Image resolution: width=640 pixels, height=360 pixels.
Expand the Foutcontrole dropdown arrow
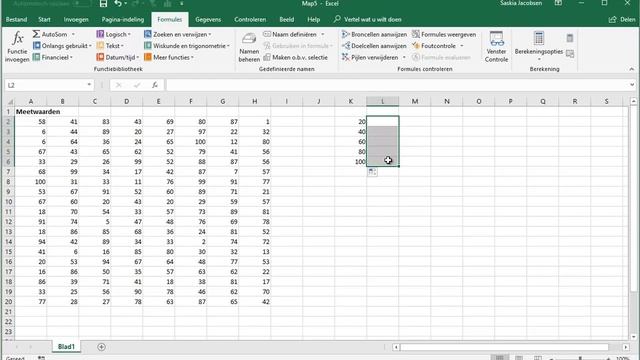point(462,46)
